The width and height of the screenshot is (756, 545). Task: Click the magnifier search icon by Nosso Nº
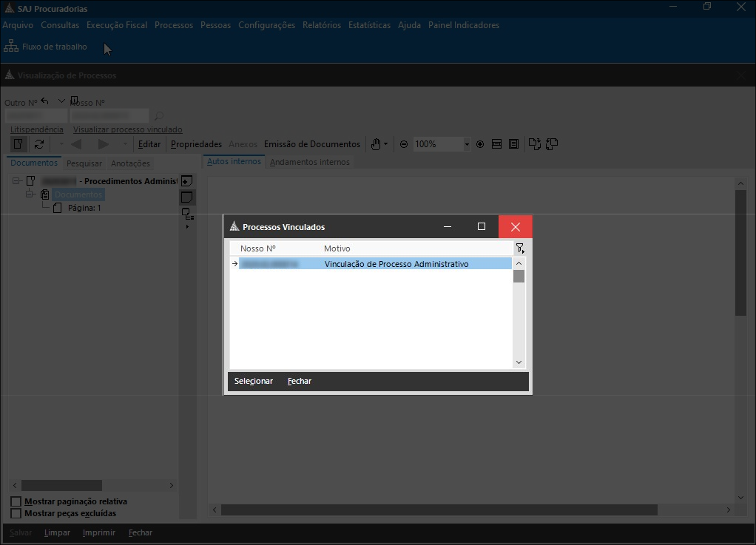158,116
